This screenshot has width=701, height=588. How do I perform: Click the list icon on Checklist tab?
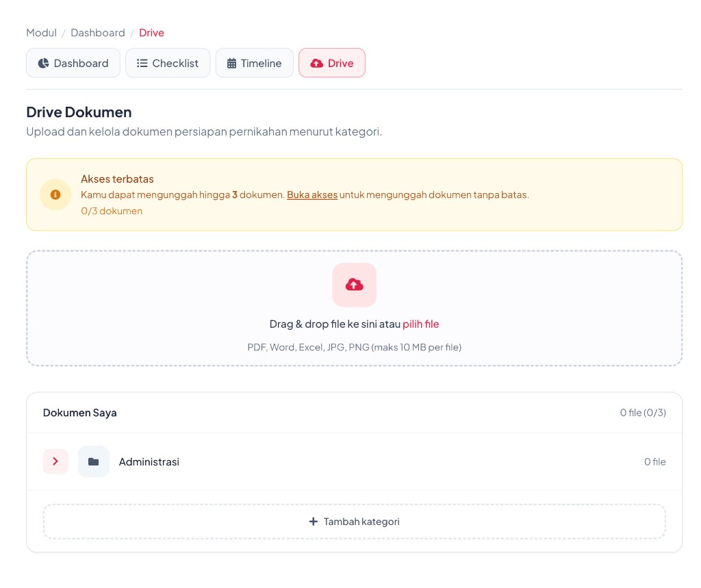[142, 63]
